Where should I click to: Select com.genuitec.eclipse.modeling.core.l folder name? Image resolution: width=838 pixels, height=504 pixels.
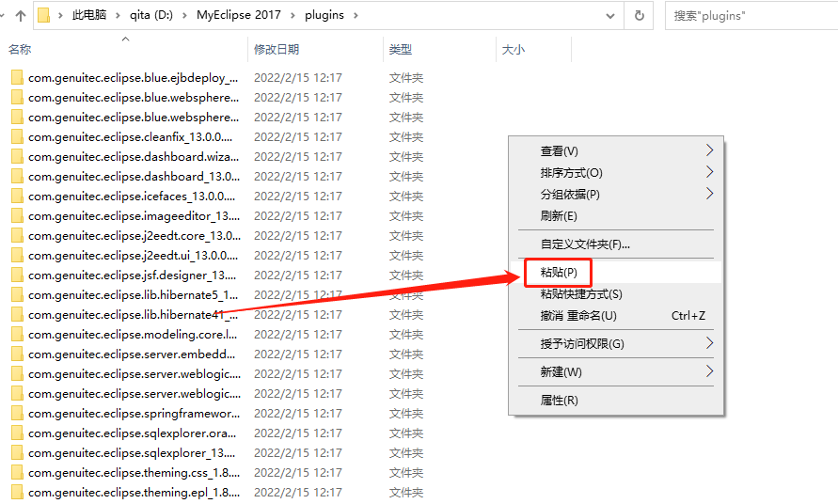(133, 335)
